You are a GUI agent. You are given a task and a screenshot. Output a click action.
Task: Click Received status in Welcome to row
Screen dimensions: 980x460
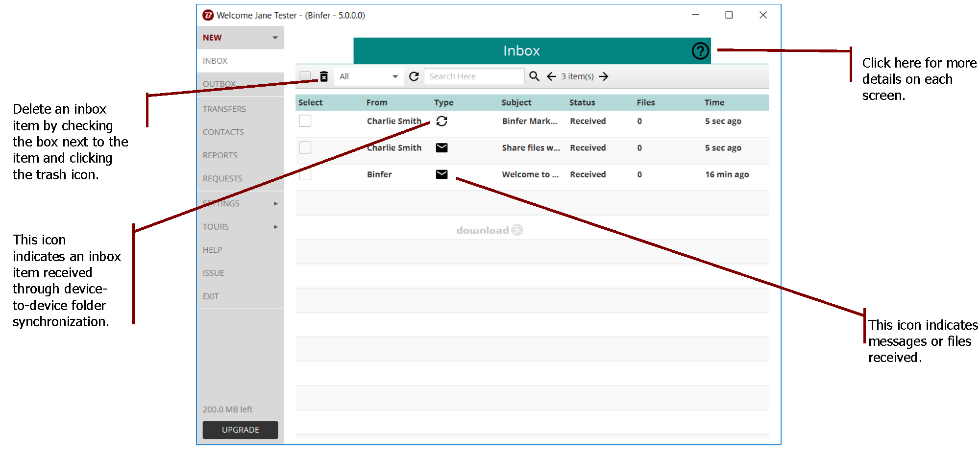pos(588,174)
